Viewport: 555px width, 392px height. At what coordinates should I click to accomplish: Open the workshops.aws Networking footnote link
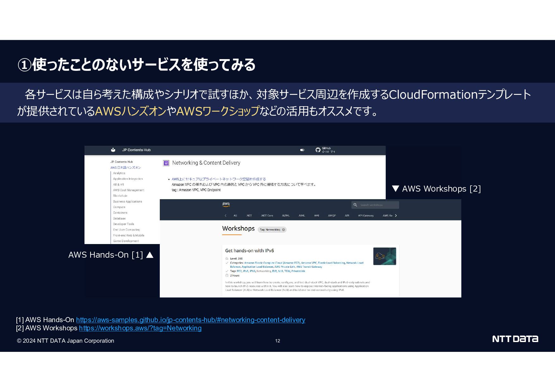[x=140, y=328]
